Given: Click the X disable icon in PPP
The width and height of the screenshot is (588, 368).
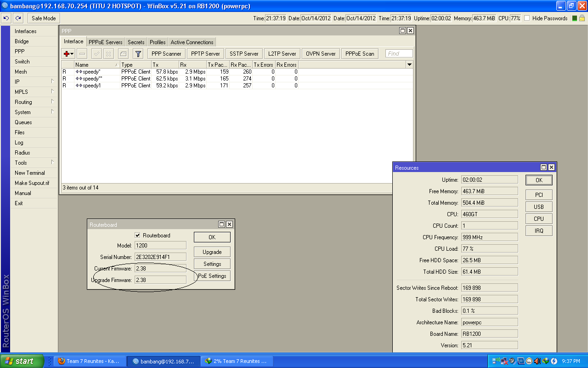Looking at the screenshot, I should click(108, 54).
